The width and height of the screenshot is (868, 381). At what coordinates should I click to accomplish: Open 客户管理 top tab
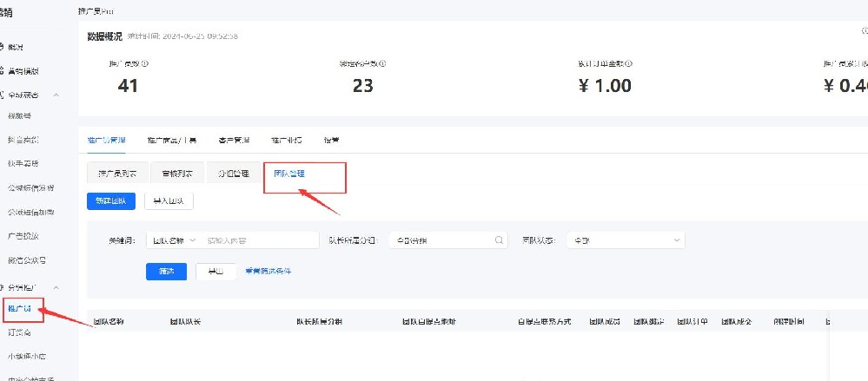tap(234, 140)
